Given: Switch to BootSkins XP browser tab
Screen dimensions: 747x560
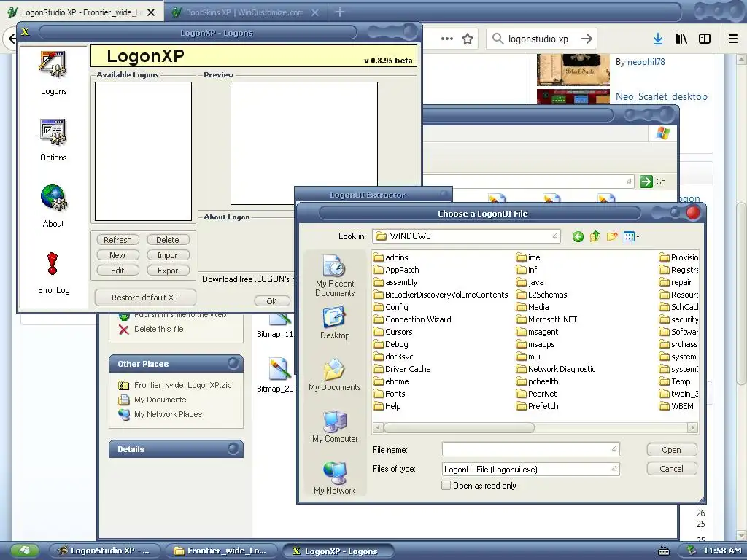Looking at the screenshot, I should [x=244, y=12].
